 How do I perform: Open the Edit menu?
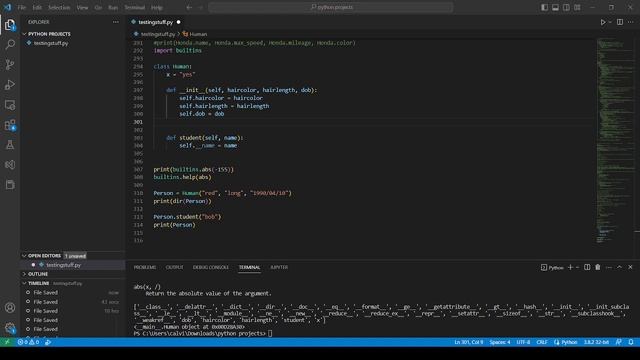(37, 7)
